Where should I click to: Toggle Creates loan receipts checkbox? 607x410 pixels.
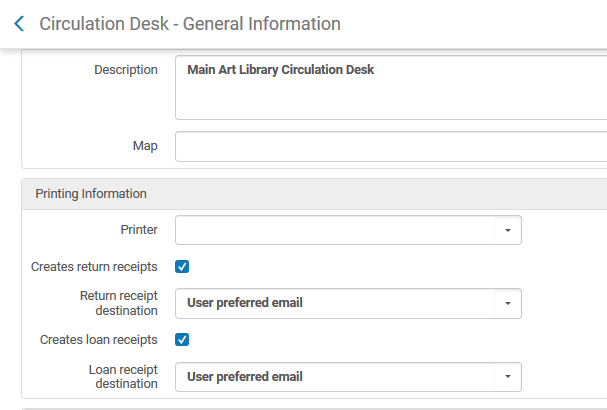pos(182,340)
